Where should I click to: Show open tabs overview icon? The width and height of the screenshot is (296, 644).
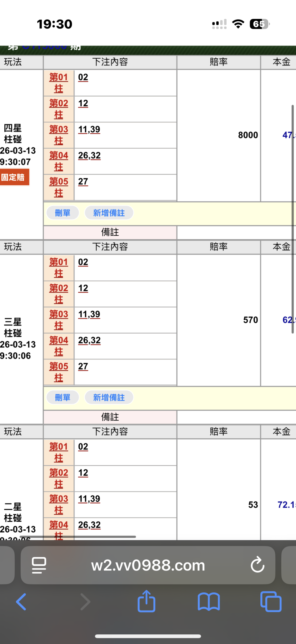[271, 602]
